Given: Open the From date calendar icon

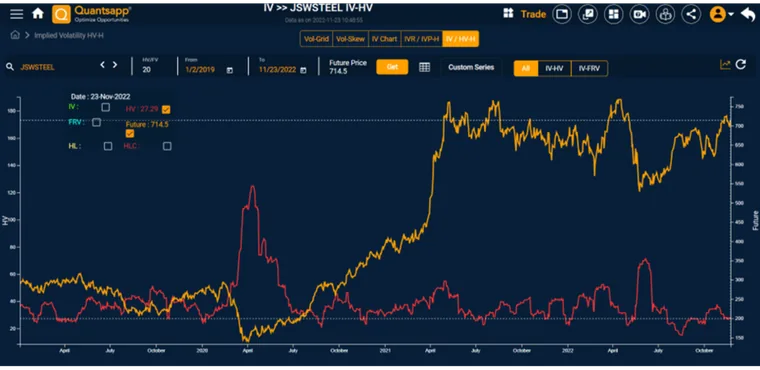Looking at the screenshot, I should [x=230, y=70].
